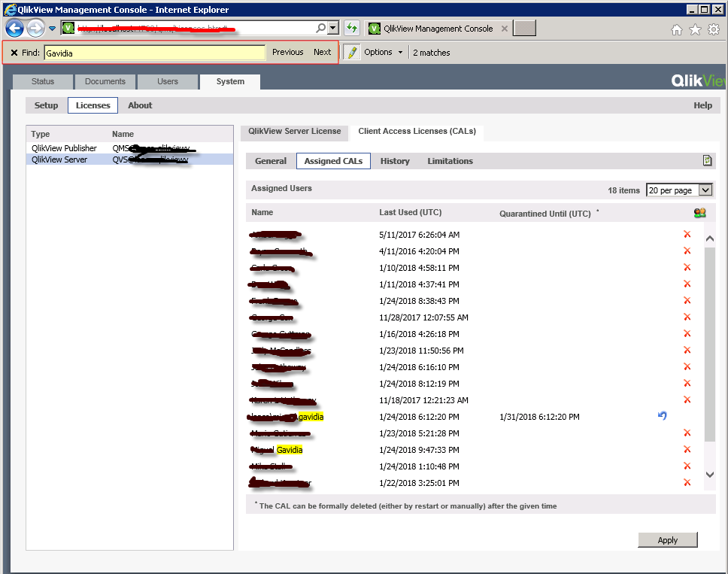This screenshot has width=728, height=574.
Task: Click the scroll up arrow of user list
Action: (x=709, y=238)
